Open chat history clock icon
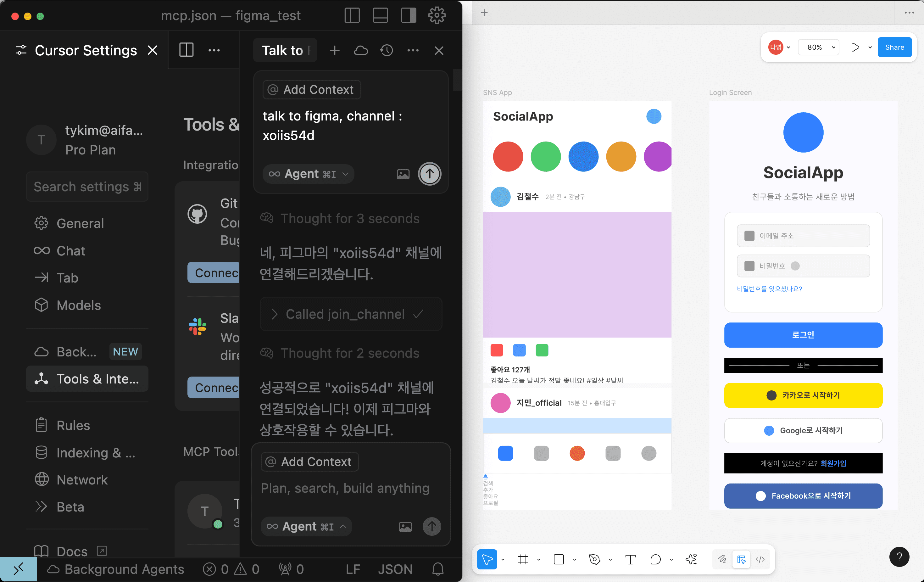 tap(387, 50)
